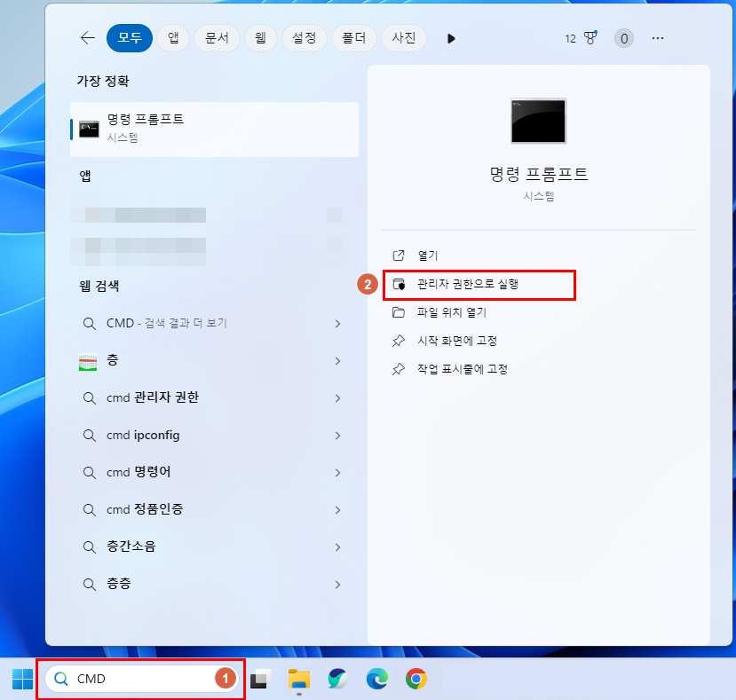
Task: Open File Explorer from the taskbar
Action: click(297, 678)
